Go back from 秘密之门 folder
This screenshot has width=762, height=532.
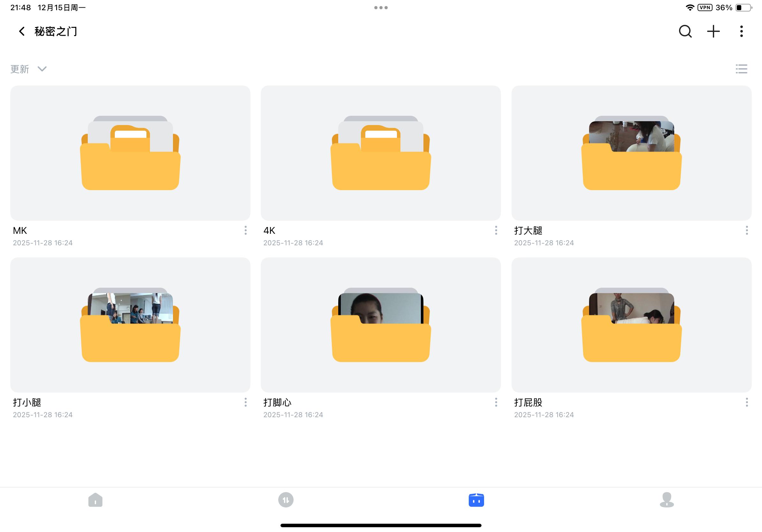[22, 32]
